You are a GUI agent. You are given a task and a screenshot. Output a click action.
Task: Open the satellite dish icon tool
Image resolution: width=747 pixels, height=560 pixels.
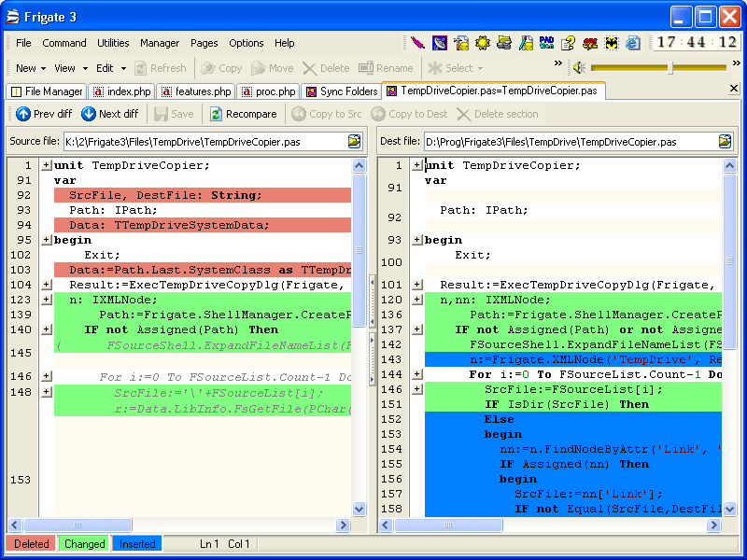click(x=439, y=43)
